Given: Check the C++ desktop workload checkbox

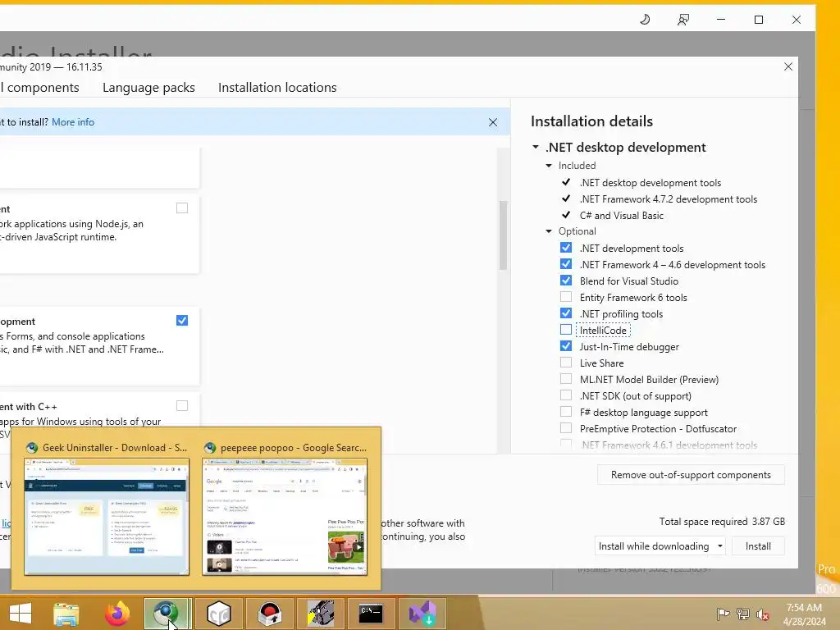Looking at the screenshot, I should (182, 405).
